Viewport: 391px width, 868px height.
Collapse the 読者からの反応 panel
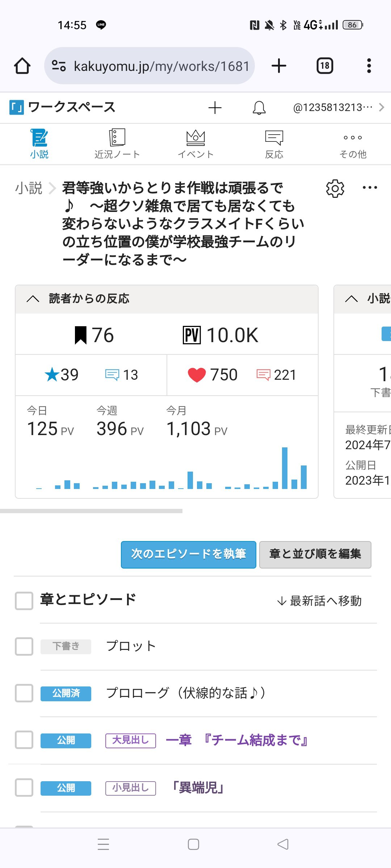[33, 299]
